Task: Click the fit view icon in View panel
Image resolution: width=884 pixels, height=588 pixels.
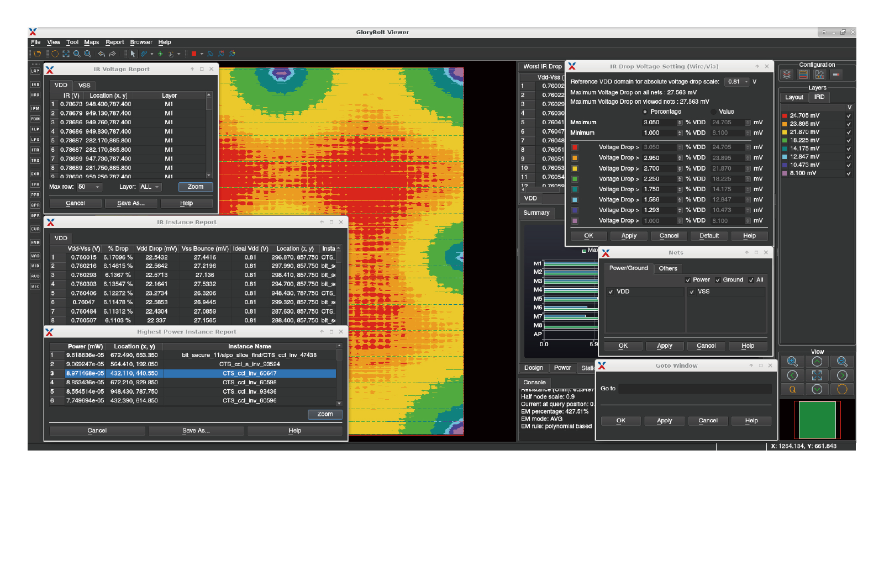Action: pos(817,375)
